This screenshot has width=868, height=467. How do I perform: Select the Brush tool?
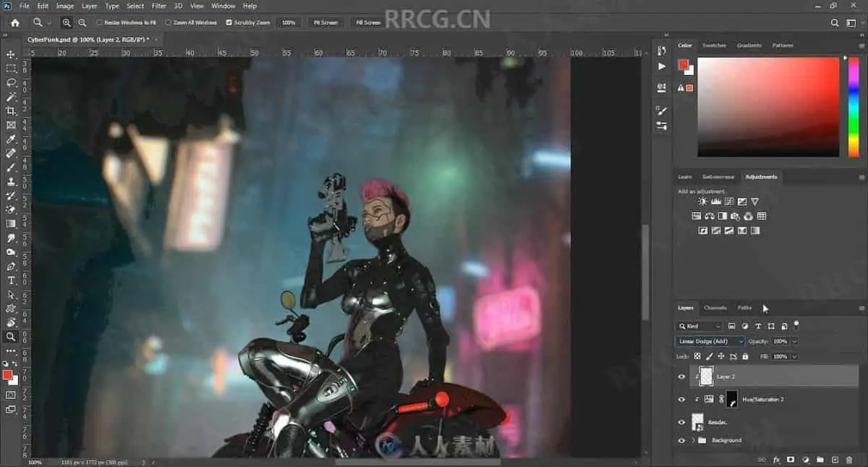(x=11, y=167)
